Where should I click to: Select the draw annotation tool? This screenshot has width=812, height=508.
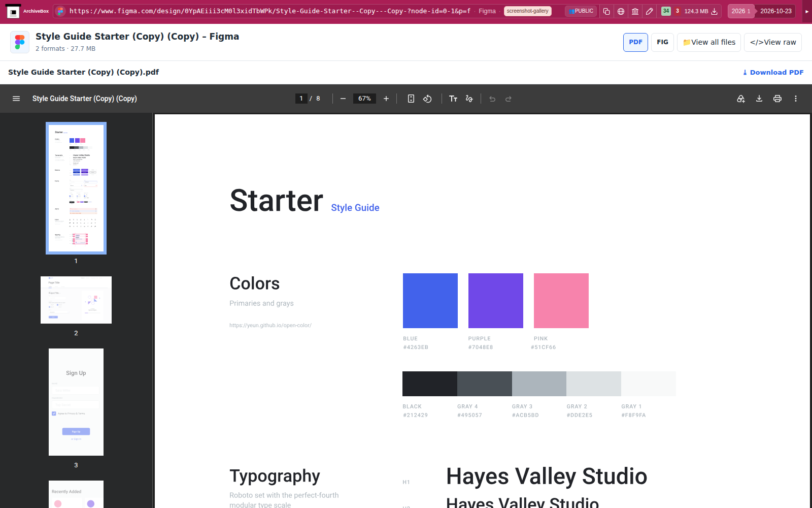click(469, 99)
